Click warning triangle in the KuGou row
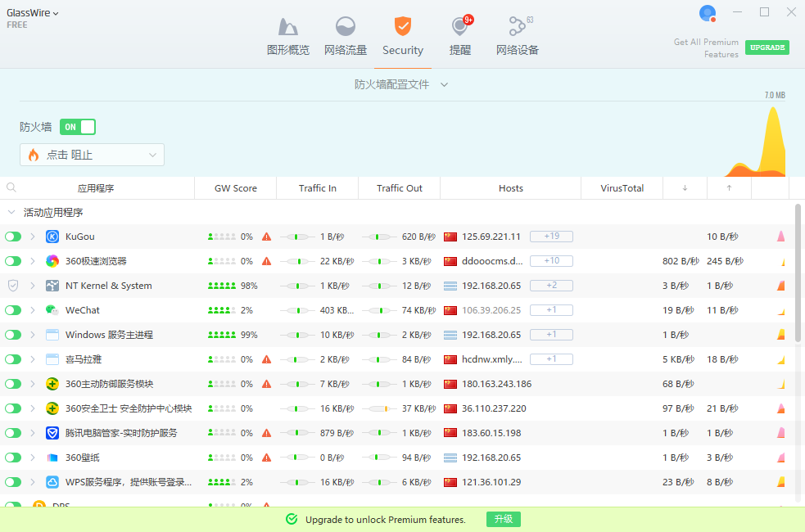 (266, 237)
